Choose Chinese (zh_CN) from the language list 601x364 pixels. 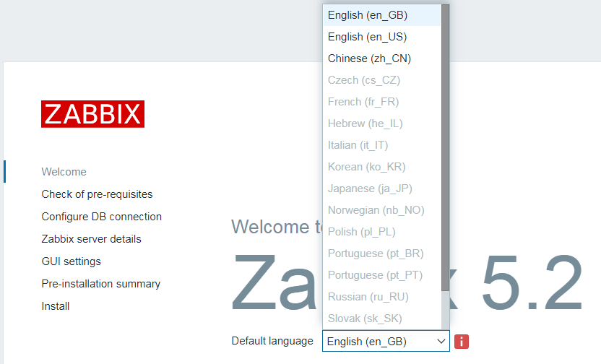(x=382, y=58)
